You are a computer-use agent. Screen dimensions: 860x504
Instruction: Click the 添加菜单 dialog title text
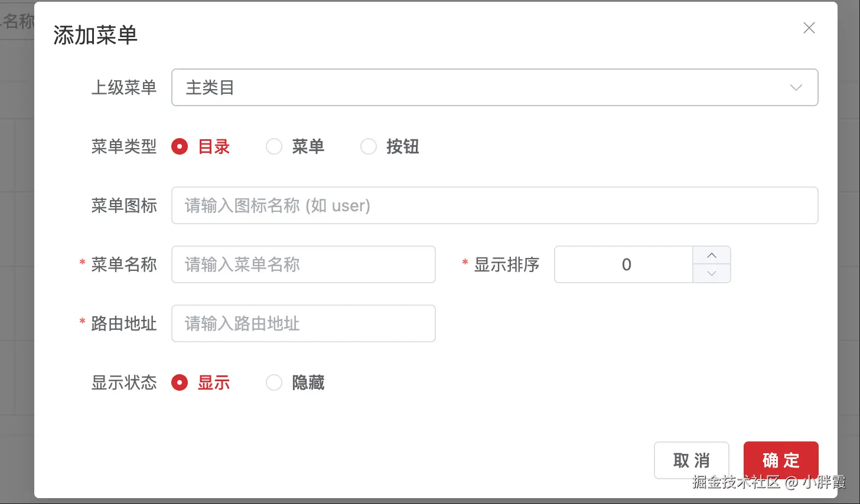95,35
